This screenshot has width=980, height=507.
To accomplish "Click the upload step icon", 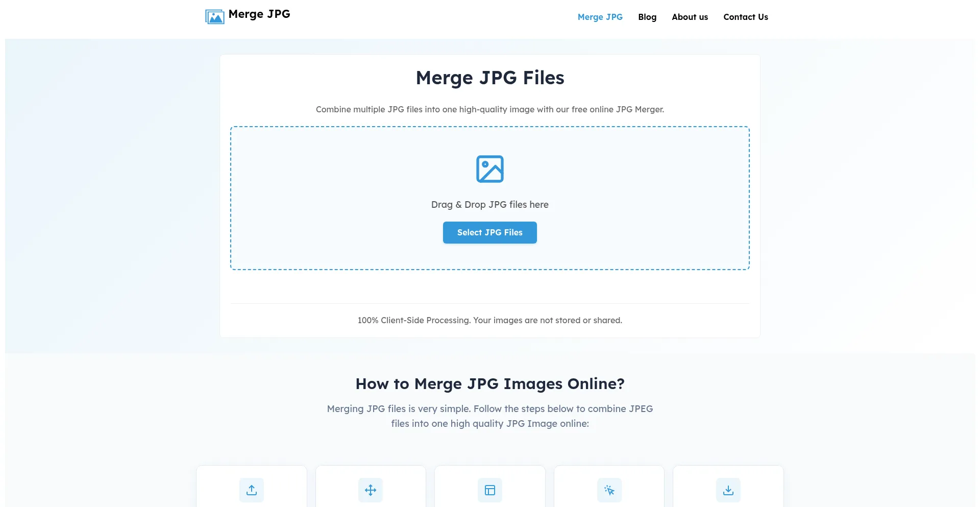I will (252, 490).
